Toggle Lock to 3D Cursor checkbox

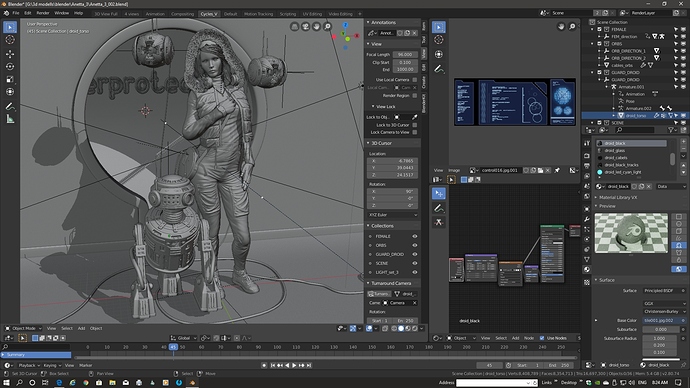tap(415, 125)
